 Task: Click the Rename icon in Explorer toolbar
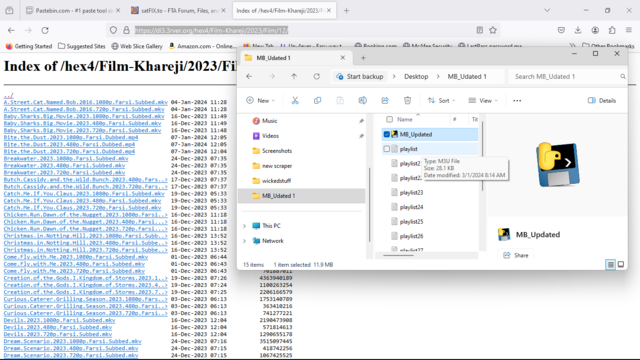click(x=362, y=100)
